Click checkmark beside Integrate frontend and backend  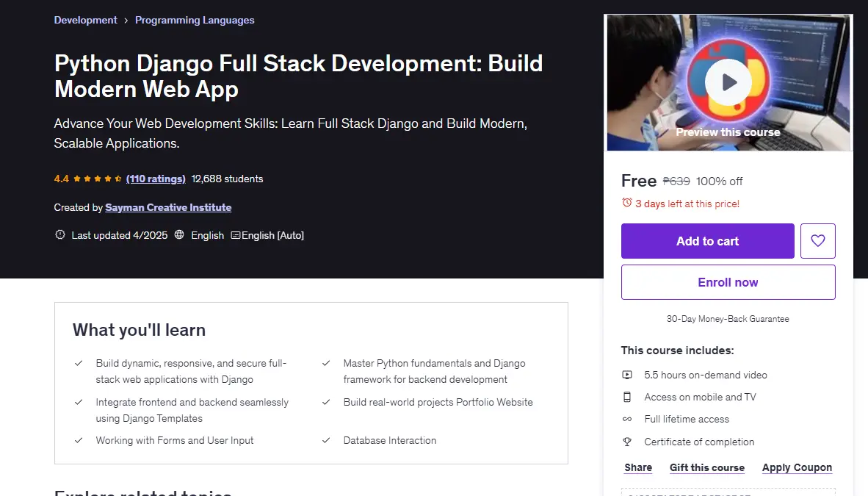79,402
